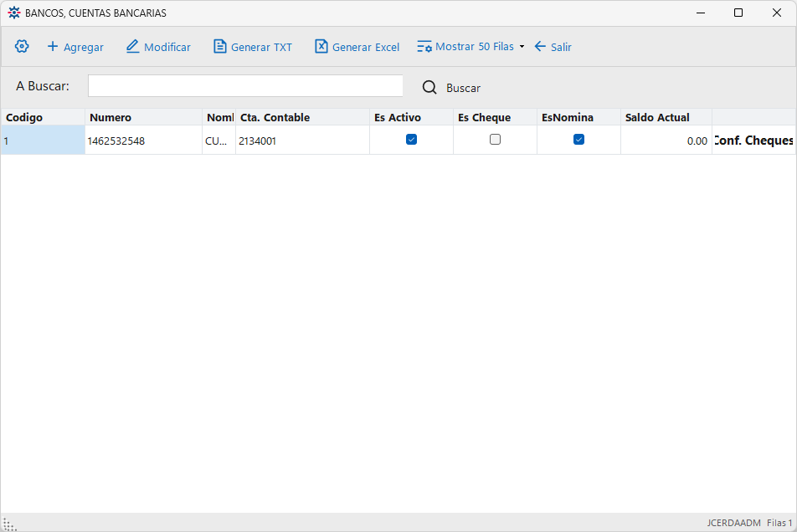
Task: Sort by the truncated Nombre column header
Action: pyautogui.click(x=219, y=117)
